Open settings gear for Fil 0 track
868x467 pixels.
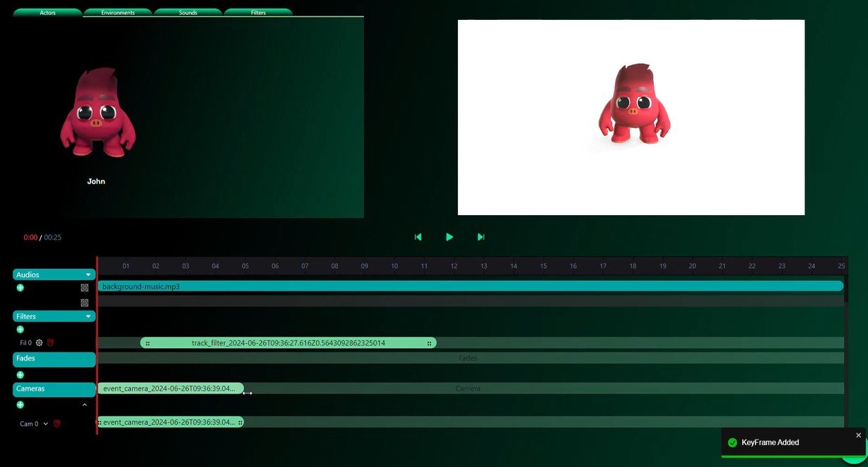click(x=40, y=342)
